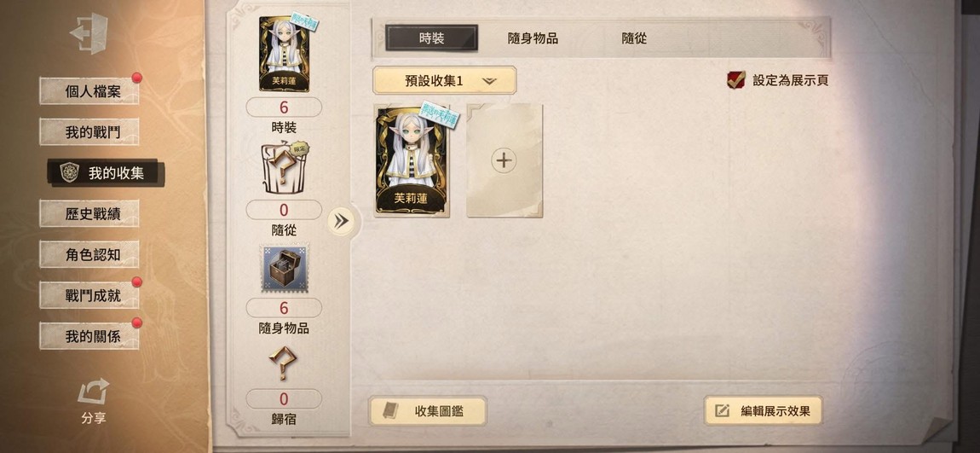Open 個人檔案 in the sidebar
This screenshot has height=453, width=980.
[x=89, y=91]
